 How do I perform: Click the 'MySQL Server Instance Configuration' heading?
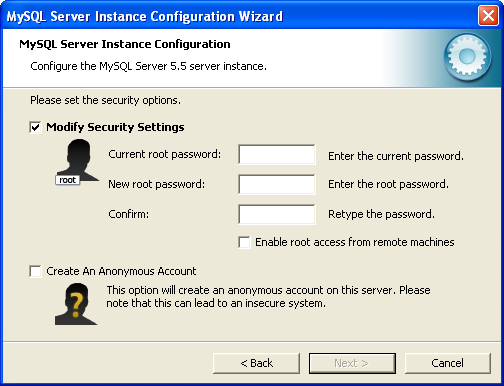(x=125, y=44)
